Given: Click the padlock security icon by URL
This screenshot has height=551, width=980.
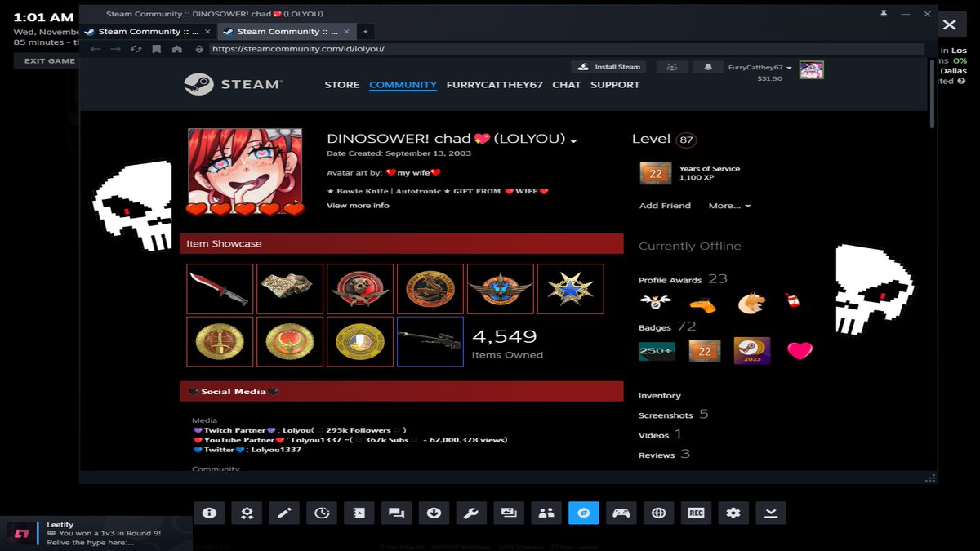Looking at the screenshot, I should point(198,49).
